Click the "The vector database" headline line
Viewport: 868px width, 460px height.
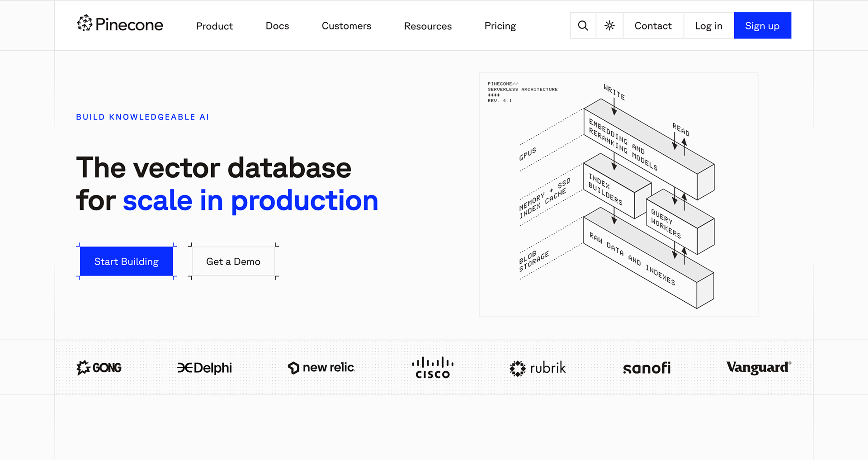pyautogui.click(x=214, y=168)
